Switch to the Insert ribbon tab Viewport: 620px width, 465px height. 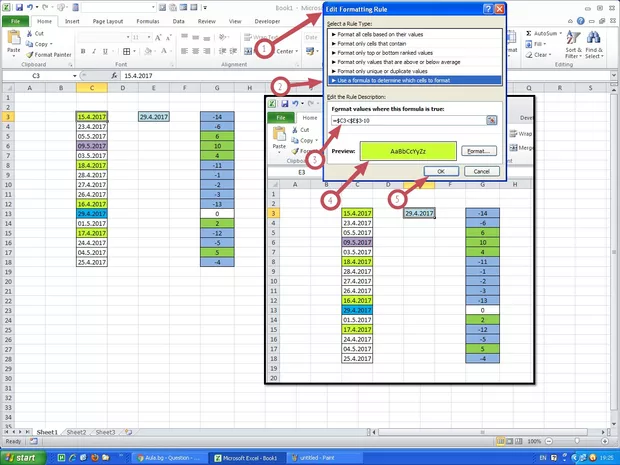(72, 21)
